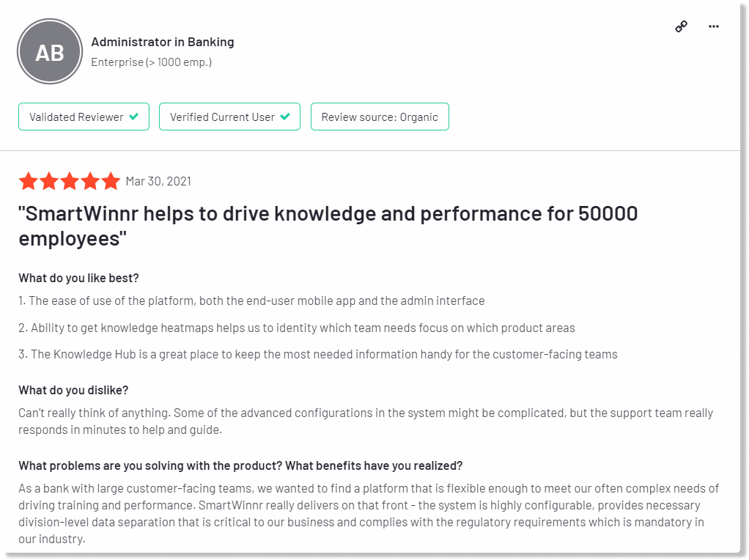The height and width of the screenshot is (560, 749).
Task: Click the AB reviewer avatar
Action: (50, 51)
